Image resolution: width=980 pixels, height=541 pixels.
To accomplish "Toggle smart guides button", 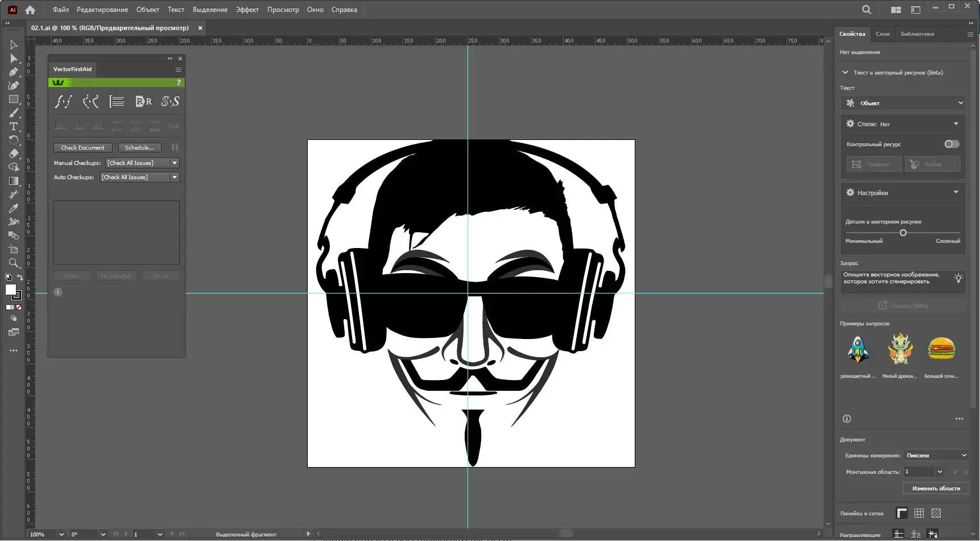I will (x=933, y=534).
